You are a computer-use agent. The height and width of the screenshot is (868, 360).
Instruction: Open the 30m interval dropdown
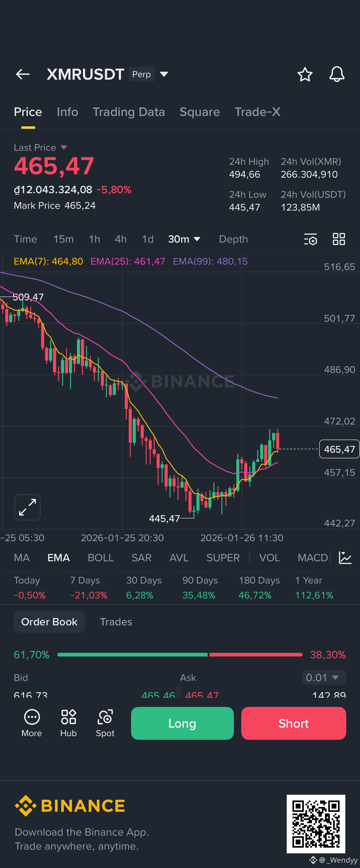(x=184, y=239)
